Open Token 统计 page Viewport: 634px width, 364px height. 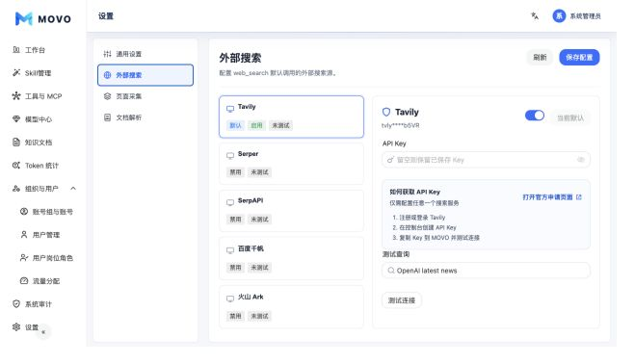click(41, 166)
